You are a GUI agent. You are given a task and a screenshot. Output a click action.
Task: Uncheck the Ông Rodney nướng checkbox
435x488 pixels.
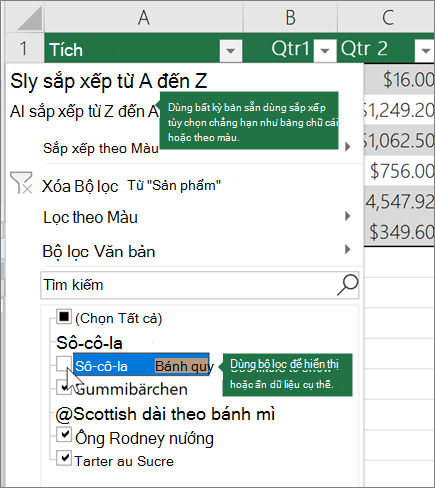point(64,435)
